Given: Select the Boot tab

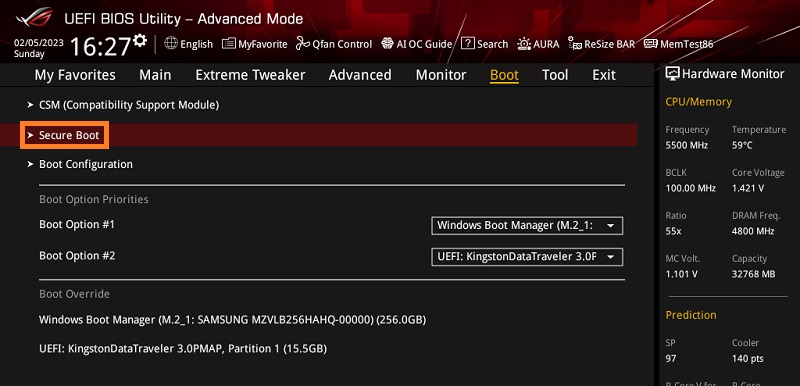Looking at the screenshot, I should (x=504, y=75).
